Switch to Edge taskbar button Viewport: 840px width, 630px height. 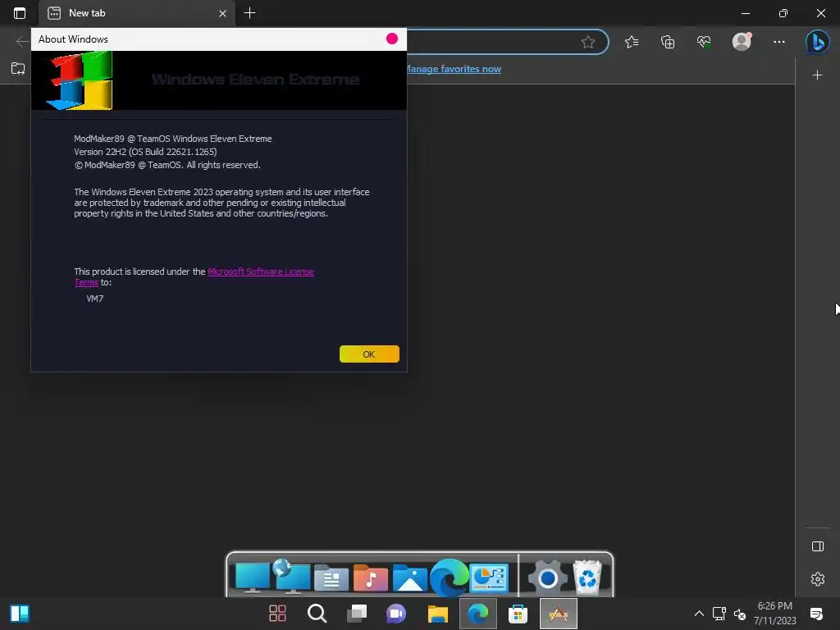pos(478,614)
